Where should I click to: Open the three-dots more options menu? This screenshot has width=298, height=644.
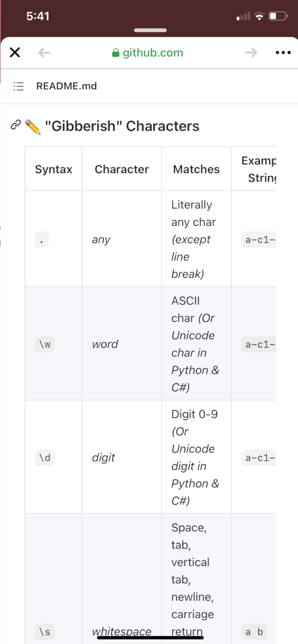click(x=283, y=52)
